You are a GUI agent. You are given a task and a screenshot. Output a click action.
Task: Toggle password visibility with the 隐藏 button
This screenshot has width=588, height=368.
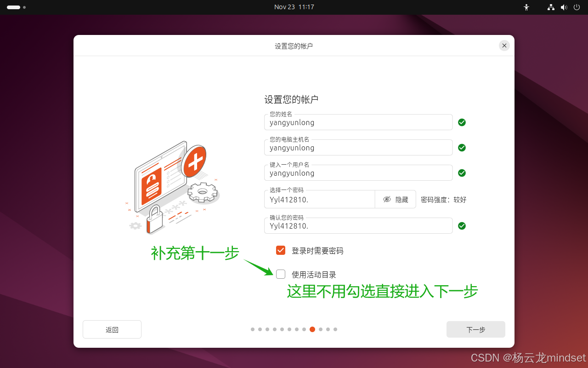(396, 199)
